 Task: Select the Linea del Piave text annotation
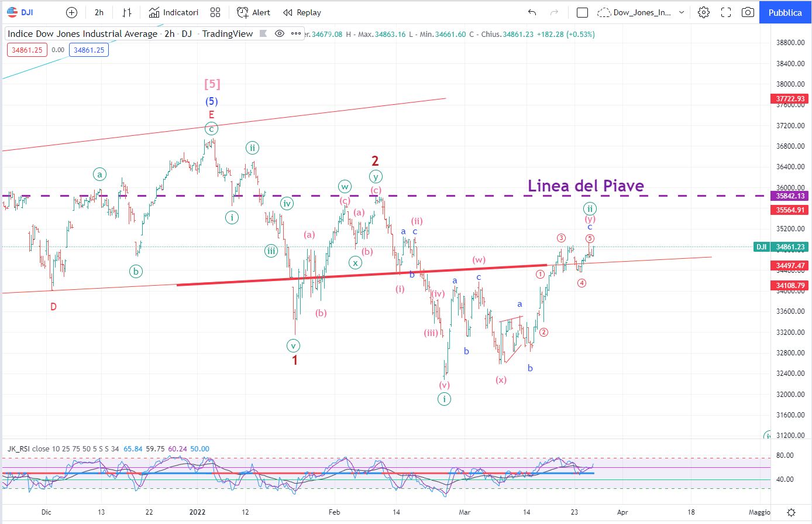coord(586,186)
